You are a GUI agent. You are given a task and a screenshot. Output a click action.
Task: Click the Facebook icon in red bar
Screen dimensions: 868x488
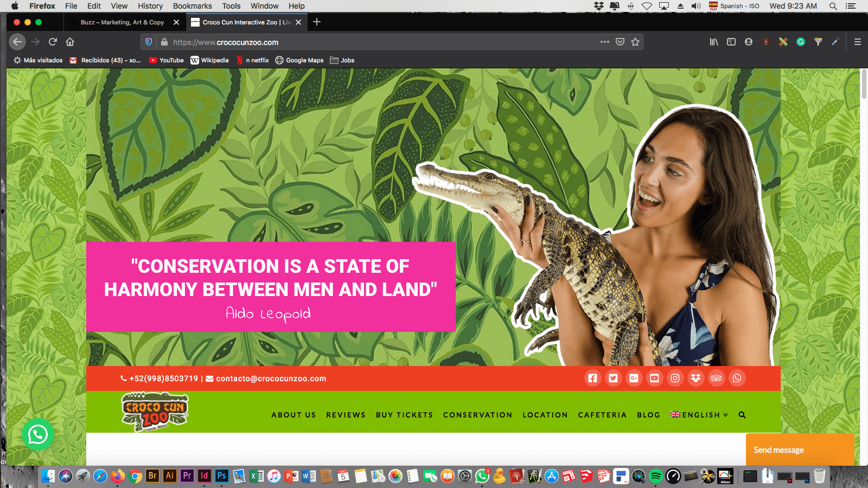(x=592, y=378)
